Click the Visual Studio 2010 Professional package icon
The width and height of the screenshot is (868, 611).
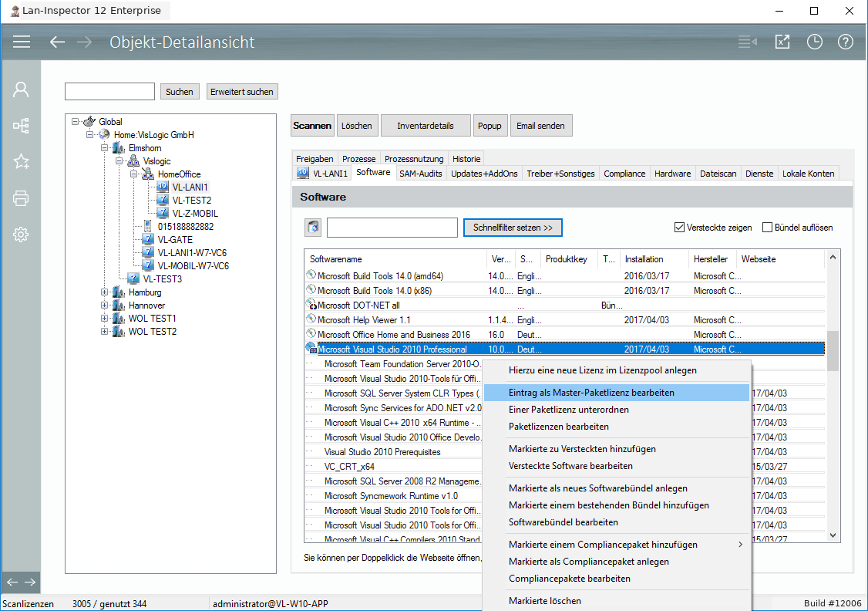point(311,349)
